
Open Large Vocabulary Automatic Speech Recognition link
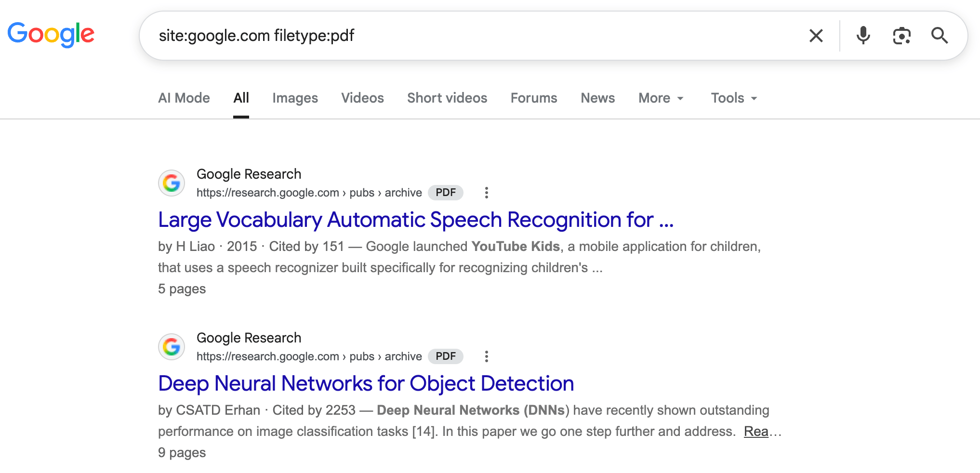[x=416, y=220]
